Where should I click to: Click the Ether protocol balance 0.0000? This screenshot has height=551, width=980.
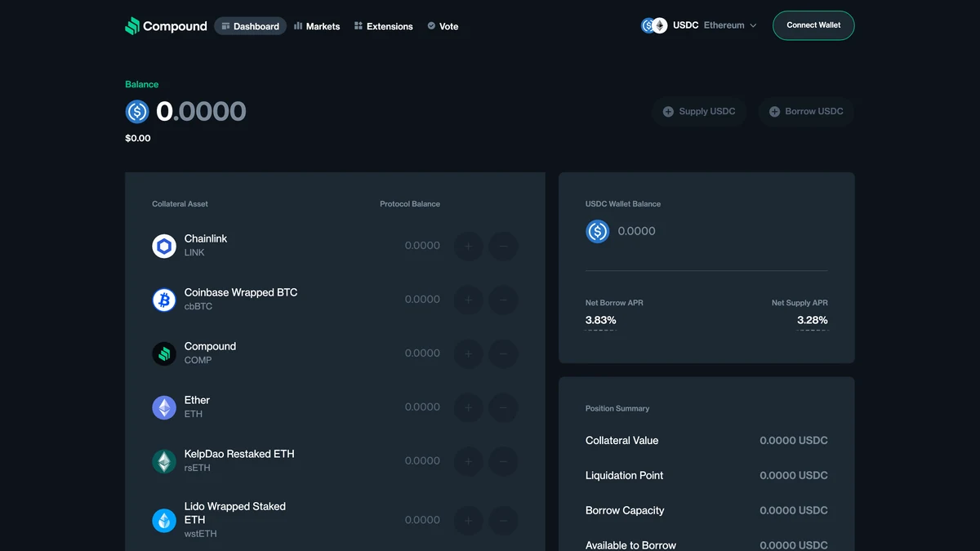click(x=422, y=407)
